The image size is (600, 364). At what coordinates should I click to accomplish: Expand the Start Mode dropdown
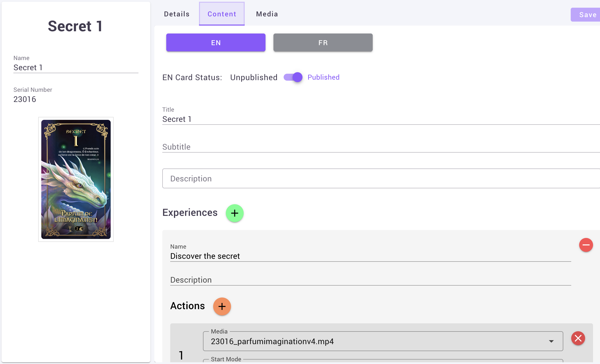coord(382,361)
